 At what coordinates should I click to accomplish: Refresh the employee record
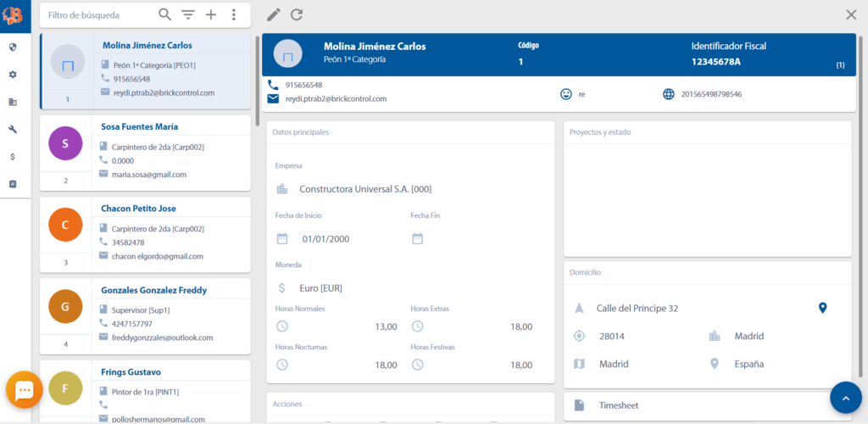(x=297, y=14)
